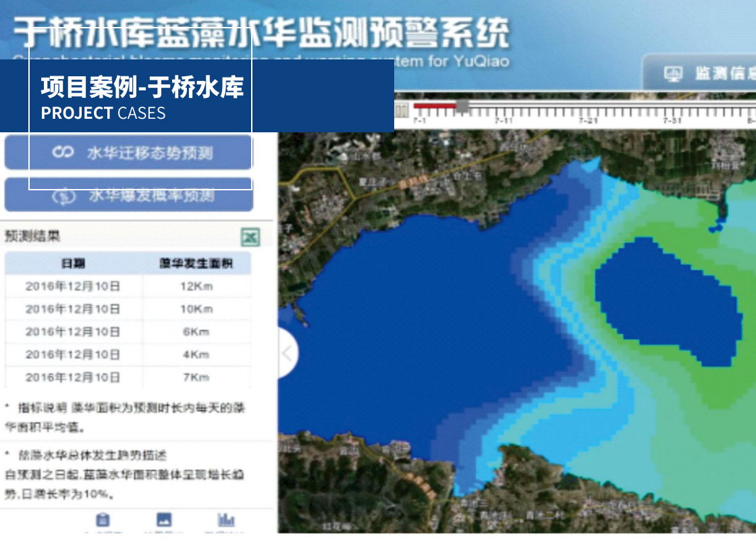756x540 pixels.
Task: Jump to the 7-31 timeline label
Action: pos(672,120)
